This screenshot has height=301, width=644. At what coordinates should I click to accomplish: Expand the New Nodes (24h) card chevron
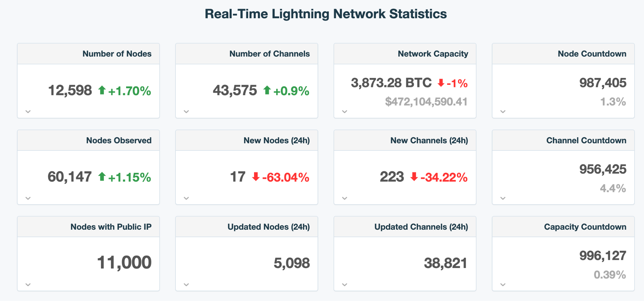click(186, 198)
